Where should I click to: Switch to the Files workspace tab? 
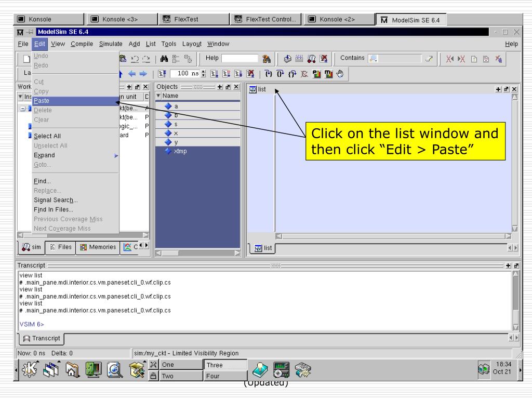click(61, 247)
